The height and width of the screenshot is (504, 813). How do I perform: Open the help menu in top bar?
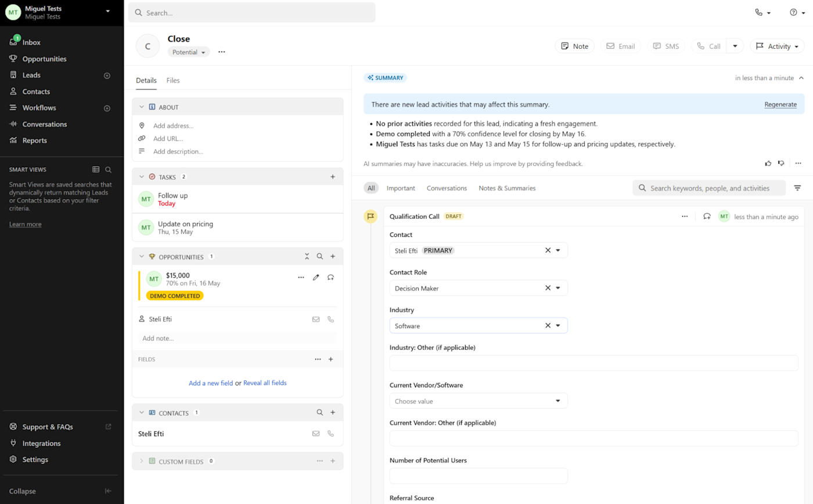coord(797,12)
